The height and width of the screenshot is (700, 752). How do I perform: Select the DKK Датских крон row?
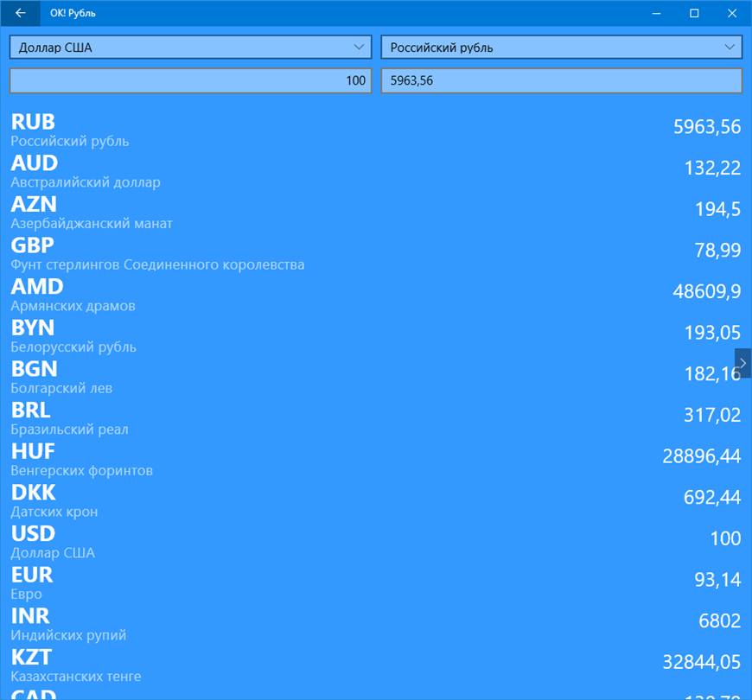coord(376,500)
